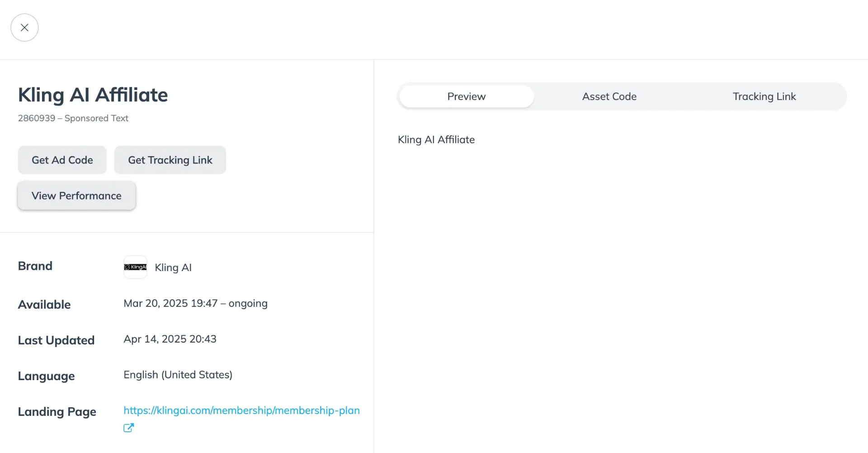
Task: Select 'Mar 20, 2025 19:47 – ongoing' text
Action: 195,303
